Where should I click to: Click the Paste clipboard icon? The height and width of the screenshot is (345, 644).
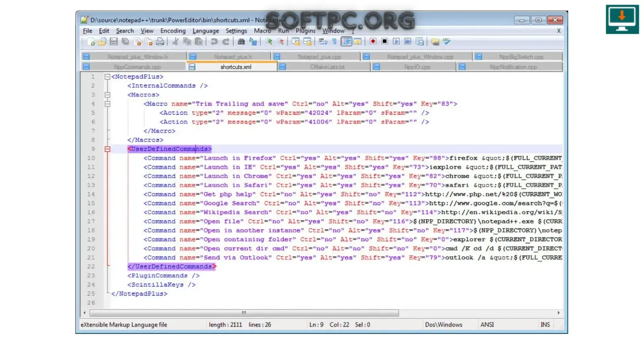(x=199, y=41)
